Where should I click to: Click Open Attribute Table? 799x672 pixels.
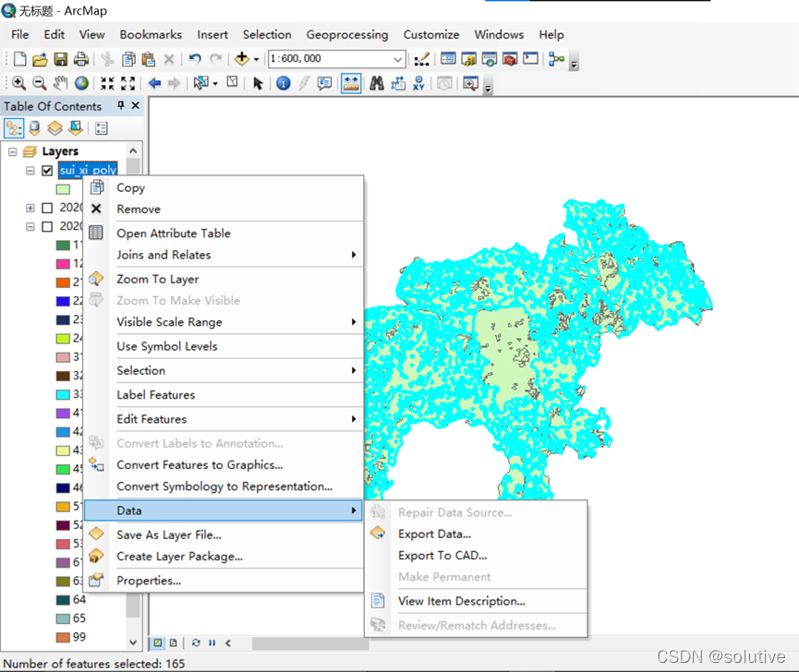tap(173, 234)
